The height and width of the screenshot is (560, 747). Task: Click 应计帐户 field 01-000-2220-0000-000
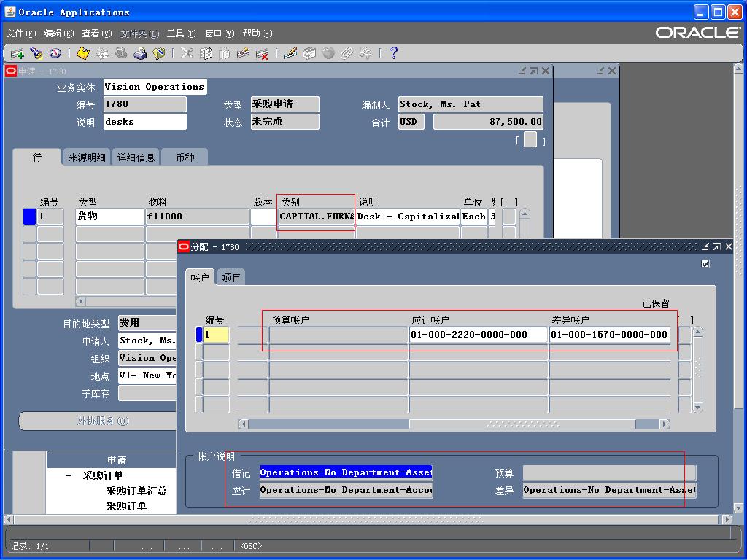(x=479, y=335)
